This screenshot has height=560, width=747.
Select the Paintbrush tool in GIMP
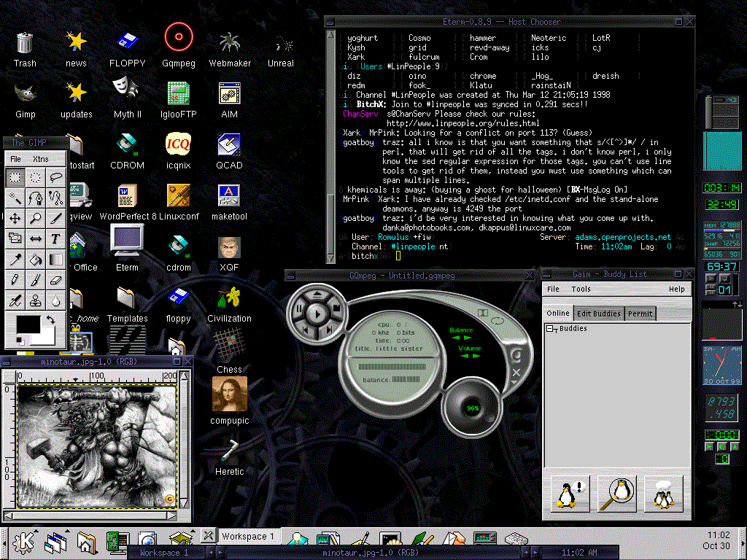pos(35,279)
